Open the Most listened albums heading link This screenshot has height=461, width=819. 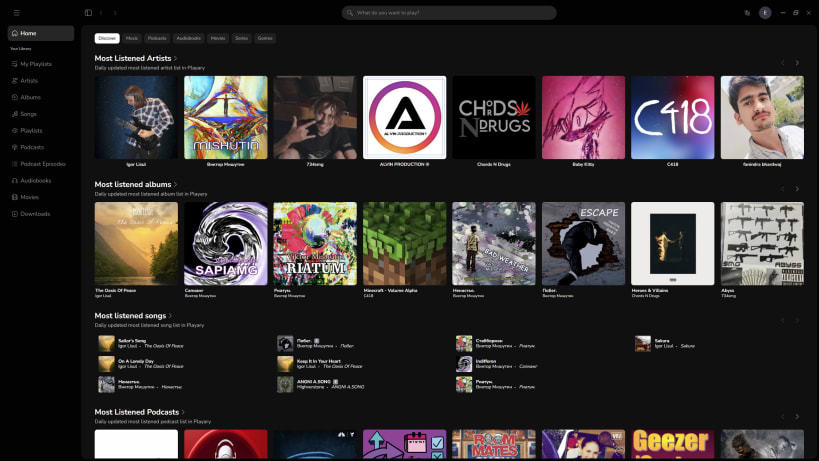coord(133,184)
